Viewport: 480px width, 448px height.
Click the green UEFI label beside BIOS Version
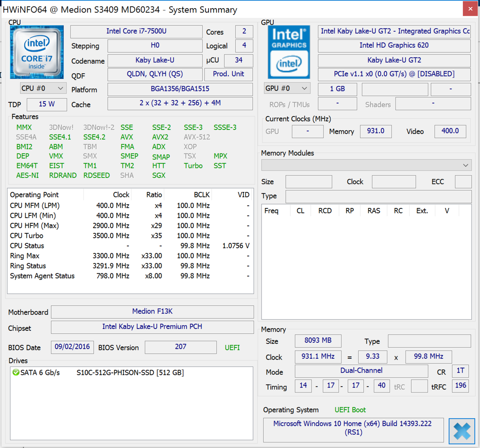coord(232,348)
